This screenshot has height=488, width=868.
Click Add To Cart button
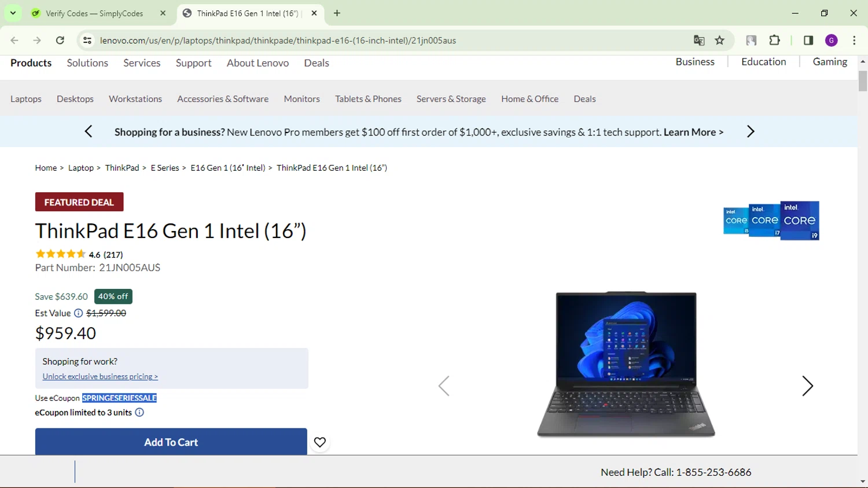171,442
